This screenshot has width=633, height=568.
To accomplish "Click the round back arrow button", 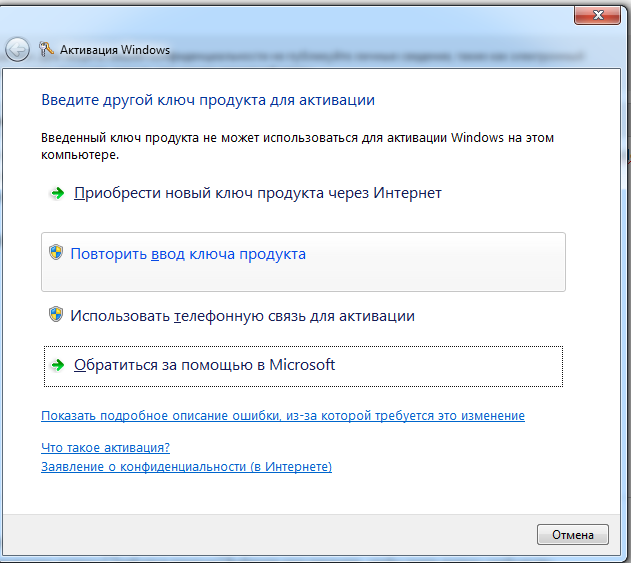I will [17, 50].
